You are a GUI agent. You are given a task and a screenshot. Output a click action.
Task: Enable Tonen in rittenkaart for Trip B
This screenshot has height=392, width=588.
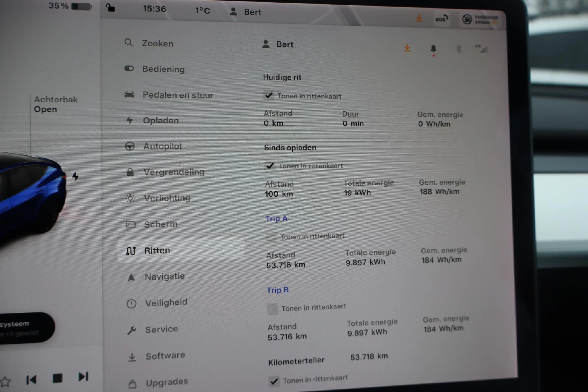click(272, 309)
